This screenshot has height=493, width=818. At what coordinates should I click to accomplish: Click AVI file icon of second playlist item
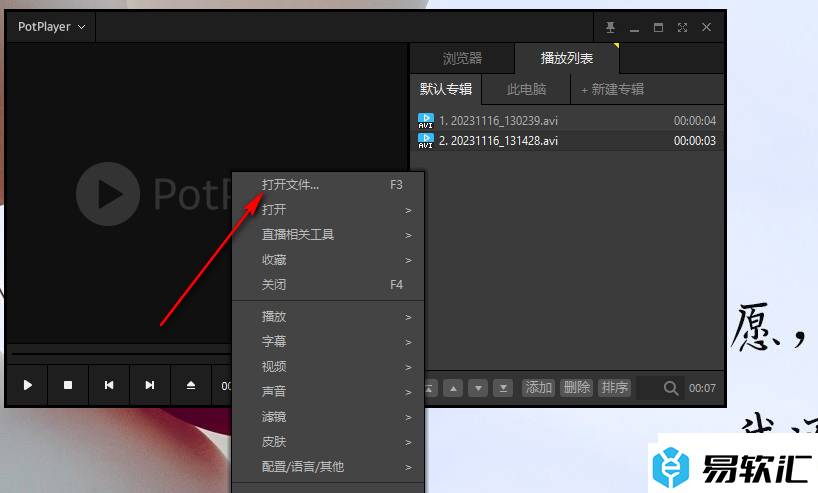tap(426, 141)
